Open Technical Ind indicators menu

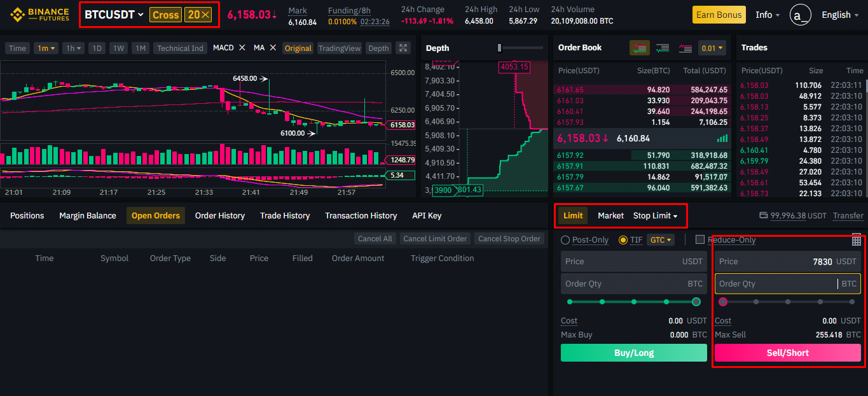coord(181,48)
